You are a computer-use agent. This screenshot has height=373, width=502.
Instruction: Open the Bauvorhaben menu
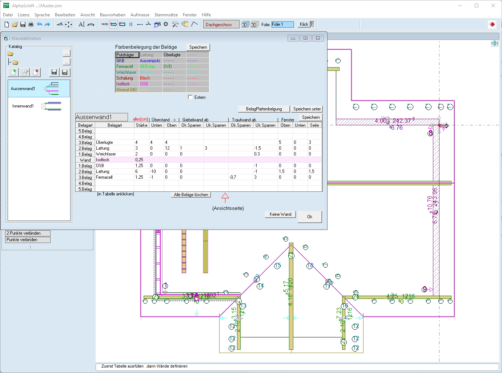coord(112,15)
